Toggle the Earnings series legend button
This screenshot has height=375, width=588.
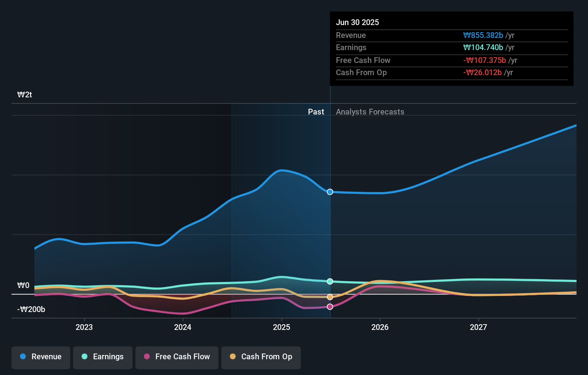pyautogui.click(x=103, y=357)
